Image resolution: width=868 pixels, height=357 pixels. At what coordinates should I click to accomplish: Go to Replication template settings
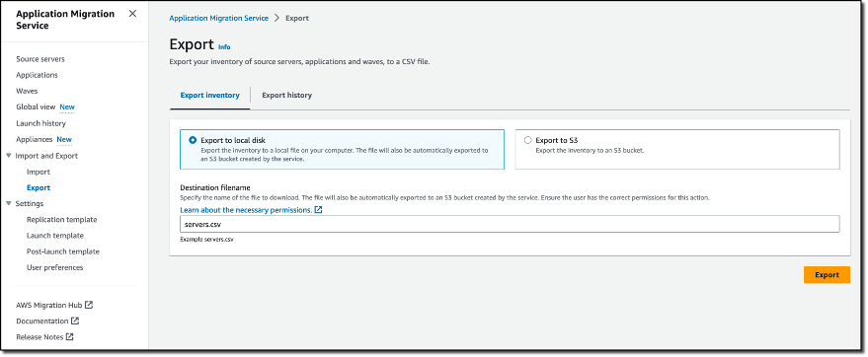coord(62,219)
